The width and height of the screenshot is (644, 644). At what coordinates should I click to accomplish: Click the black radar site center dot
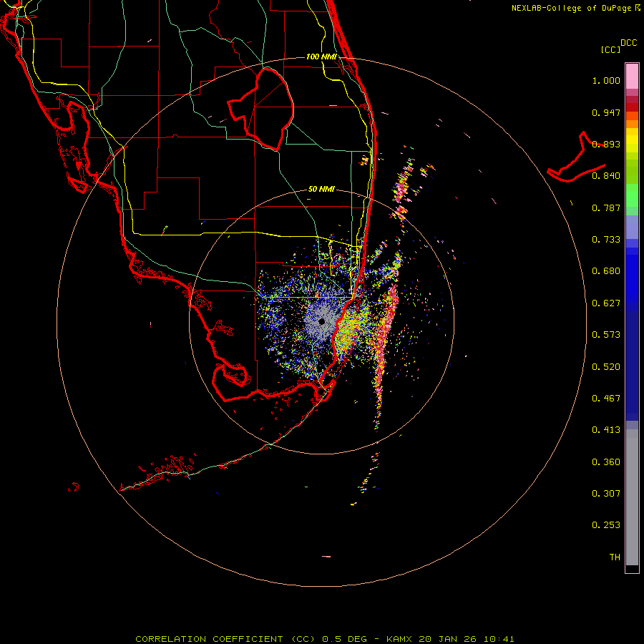(x=321, y=322)
